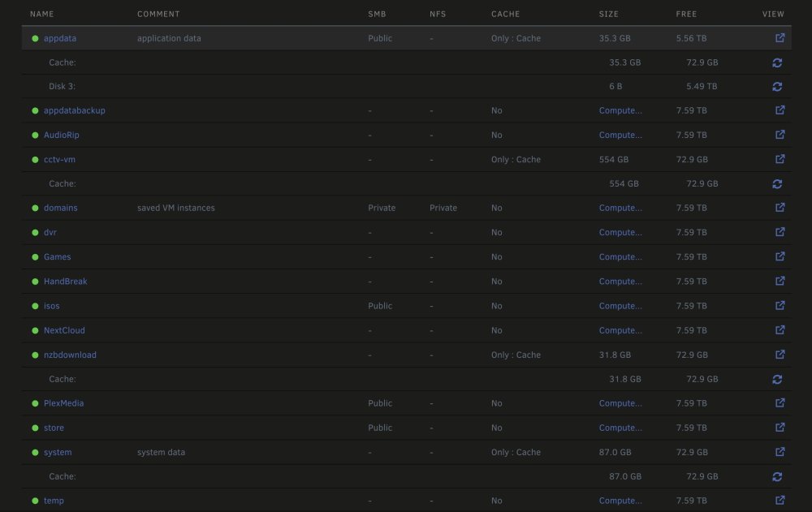Image resolution: width=812 pixels, height=512 pixels.
Task: Open the browse icon for appdata share
Action: point(780,38)
